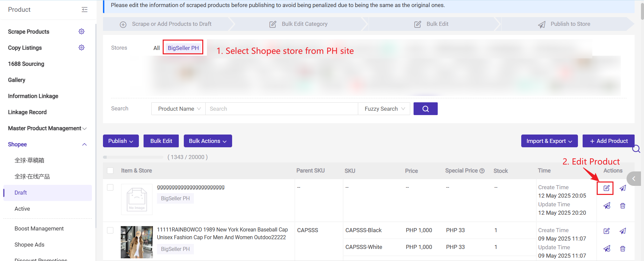
Task: Tick the checkbox for RAINBOWCO Baseball Cap
Action: (x=110, y=230)
